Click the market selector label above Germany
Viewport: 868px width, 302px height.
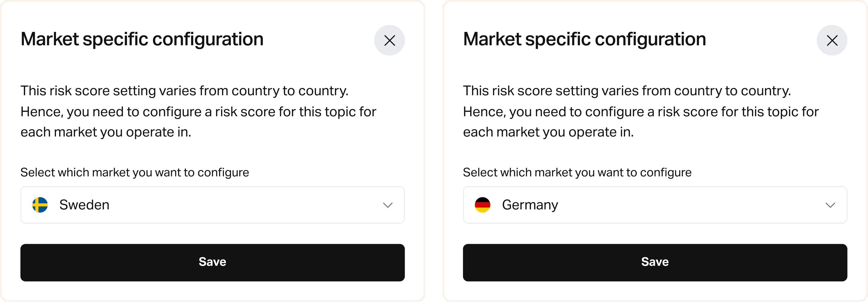577,173
